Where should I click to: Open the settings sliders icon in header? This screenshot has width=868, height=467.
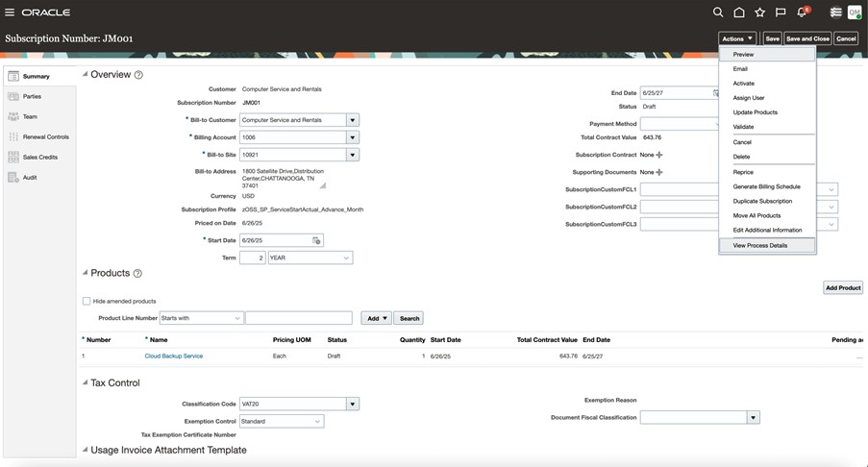[x=836, y=12]
